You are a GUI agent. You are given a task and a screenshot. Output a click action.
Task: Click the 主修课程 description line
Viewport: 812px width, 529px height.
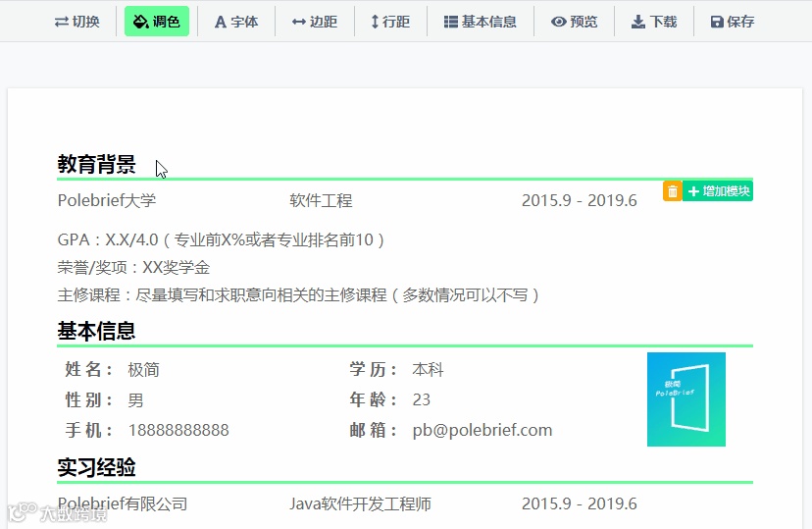coord(299,294)
